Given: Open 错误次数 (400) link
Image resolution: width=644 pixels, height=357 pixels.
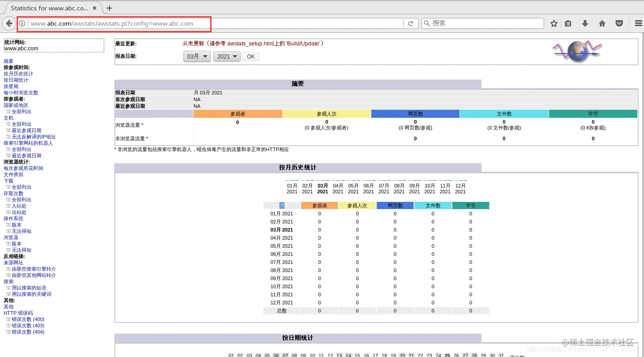Looking at the screenshot, I should tap(28, 319).
